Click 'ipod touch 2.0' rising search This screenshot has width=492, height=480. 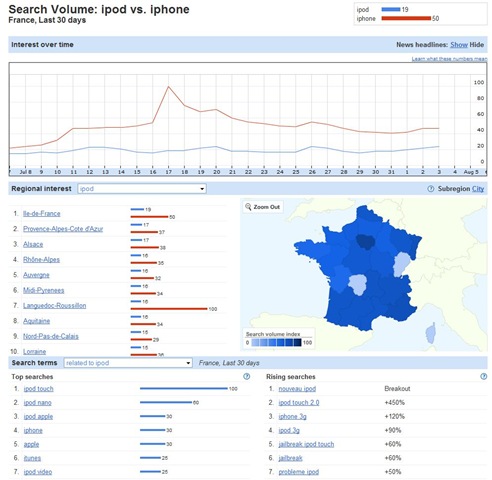[299, 403]
